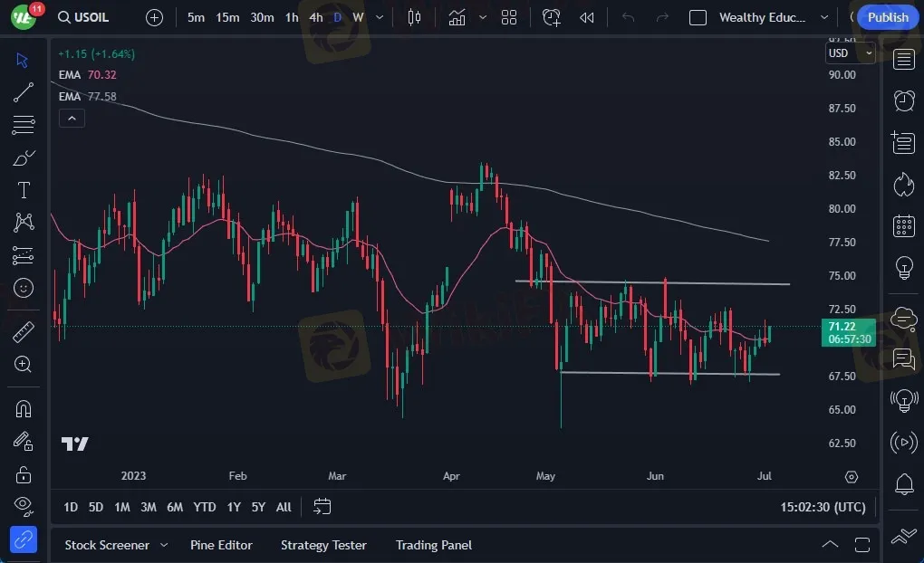Click the Publish button
The image size is (924, 563).
pos(887,17)
